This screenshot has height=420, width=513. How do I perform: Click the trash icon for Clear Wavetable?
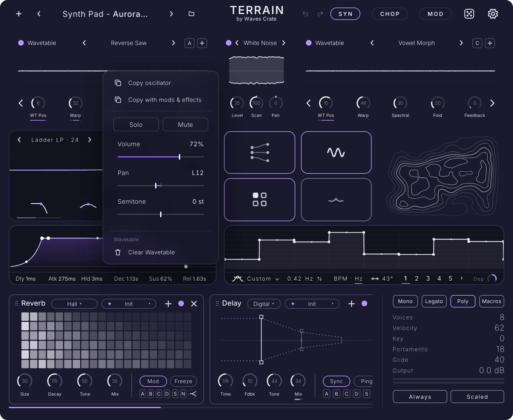[x=118, y=252]
